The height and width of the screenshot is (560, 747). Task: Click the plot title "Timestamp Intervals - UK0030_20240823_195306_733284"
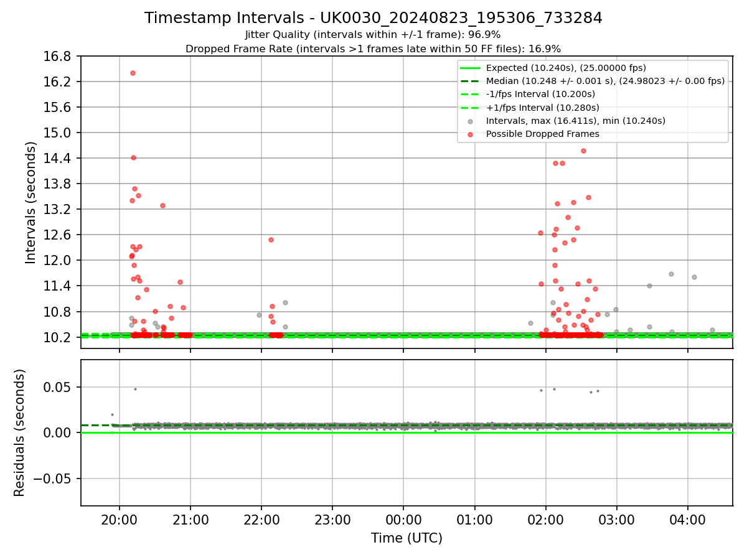374,18
